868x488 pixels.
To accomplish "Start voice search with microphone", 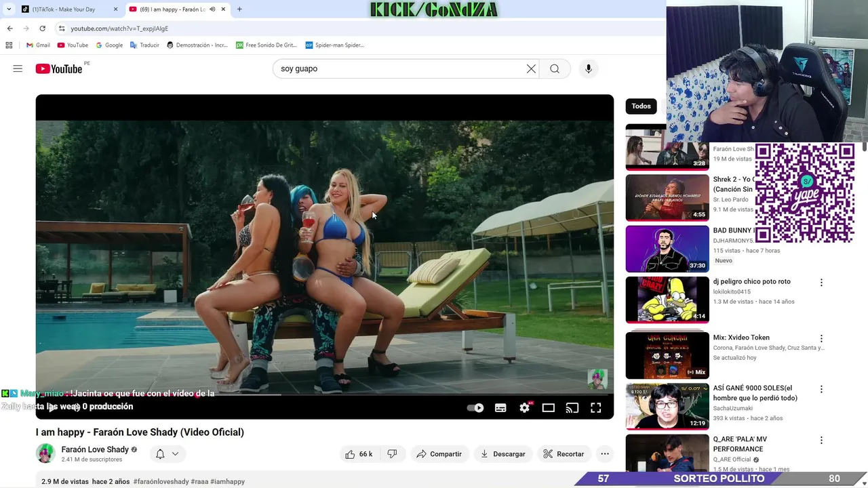I will coord(589,68).
